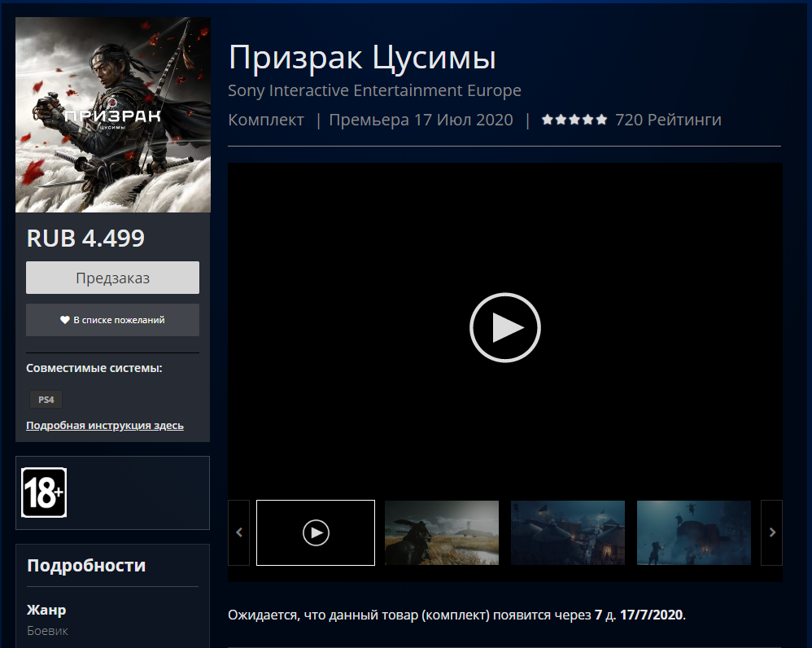The height and width of the screenshot is (648, 812).
Task: Click the Предзаказ pre-order button
Action: point(112,278)
